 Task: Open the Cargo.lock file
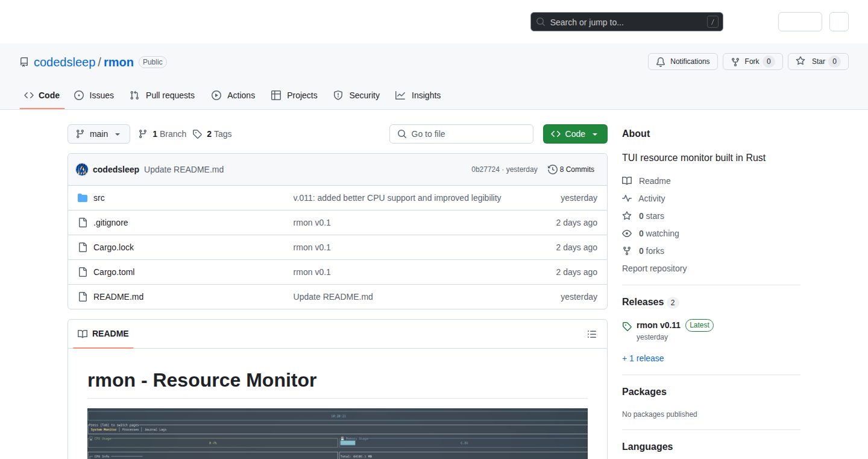114,247
